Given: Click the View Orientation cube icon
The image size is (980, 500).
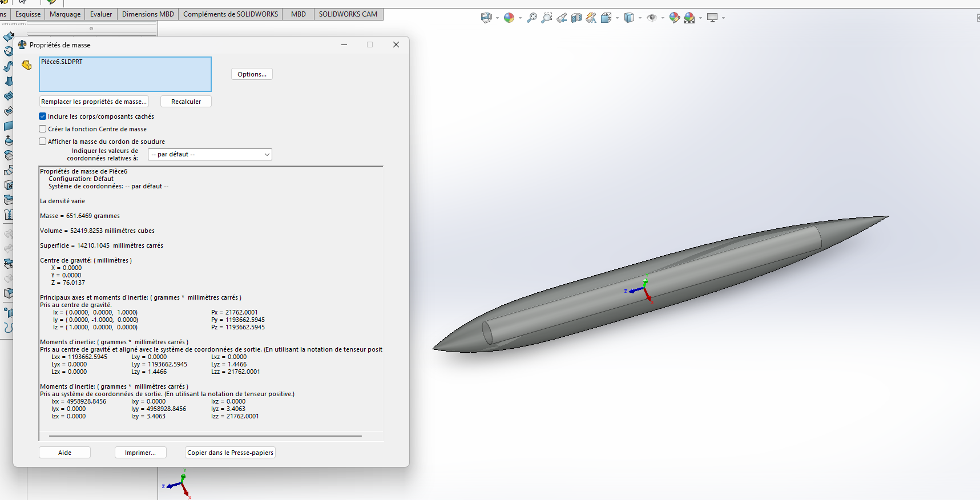Looking at the screenshot, I should (x=606, y=18).
